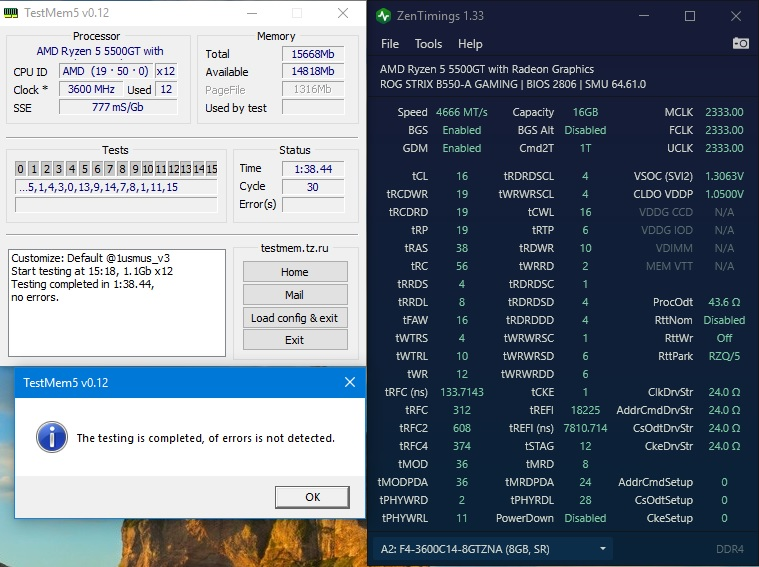Click the MCLK value 2333.00
Viewport: 759px width, 567px height.
tap(724, 112)
